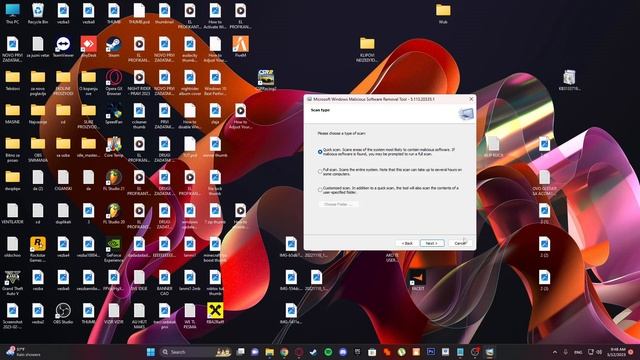The width and height of the screenshot is (640, 360).
Task: Open Google Chrome from the taskbar
Action: click(284, 352)
